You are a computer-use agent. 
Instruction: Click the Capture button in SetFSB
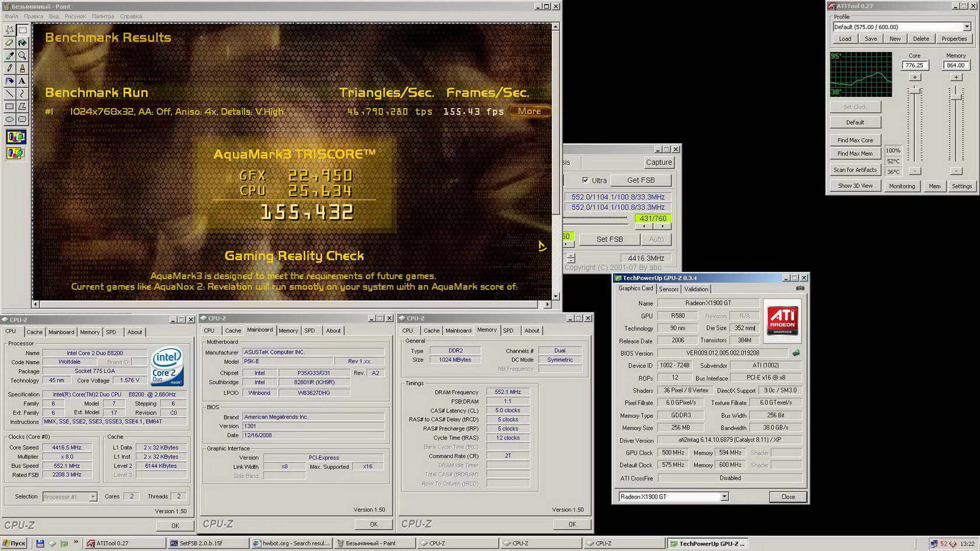pyautogui.click(x=659, y=163)
